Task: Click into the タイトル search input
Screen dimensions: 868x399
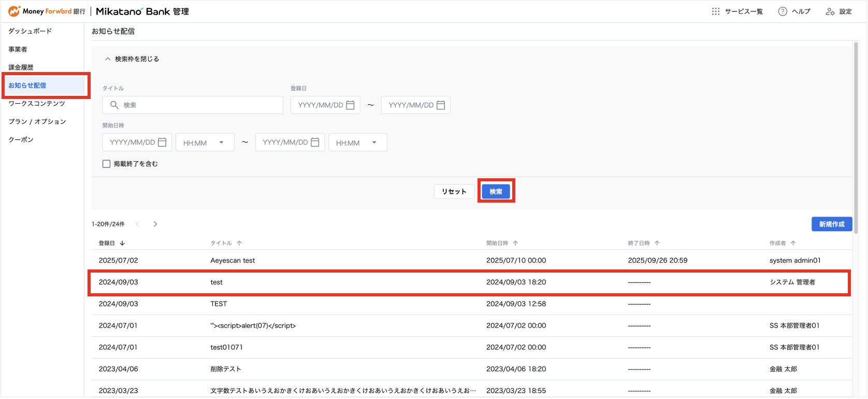Action: coord(193,105)
